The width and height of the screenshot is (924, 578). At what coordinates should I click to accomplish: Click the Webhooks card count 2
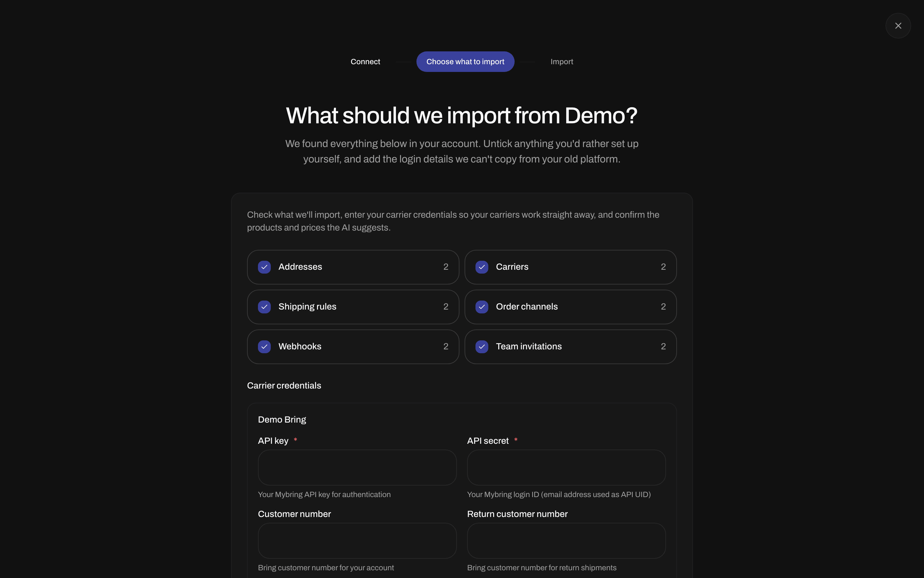point(446,346)
